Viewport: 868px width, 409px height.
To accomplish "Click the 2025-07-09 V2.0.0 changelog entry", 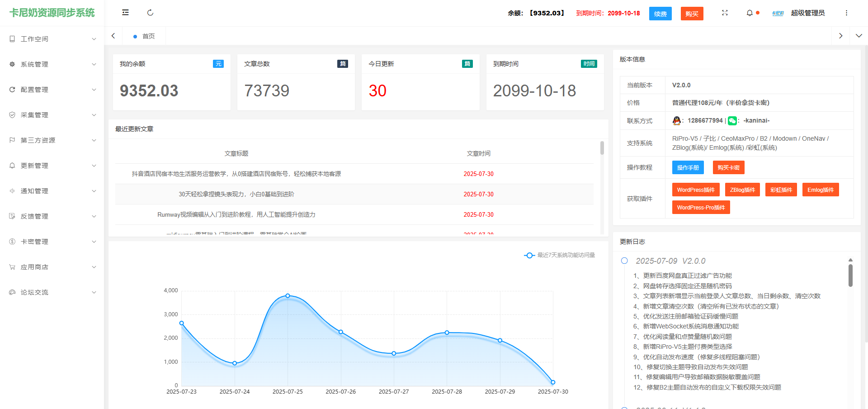I will [x=670, y=261].
